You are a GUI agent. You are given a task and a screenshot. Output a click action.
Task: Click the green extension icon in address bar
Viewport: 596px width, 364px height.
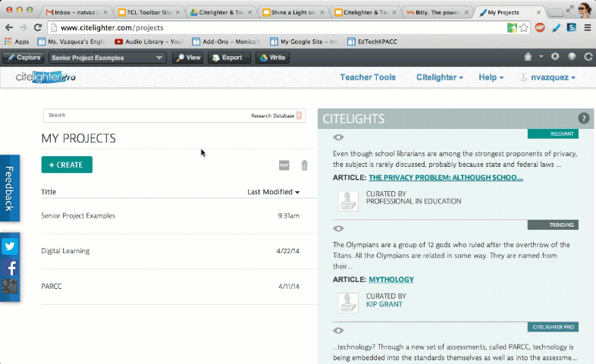click(512, 27)
